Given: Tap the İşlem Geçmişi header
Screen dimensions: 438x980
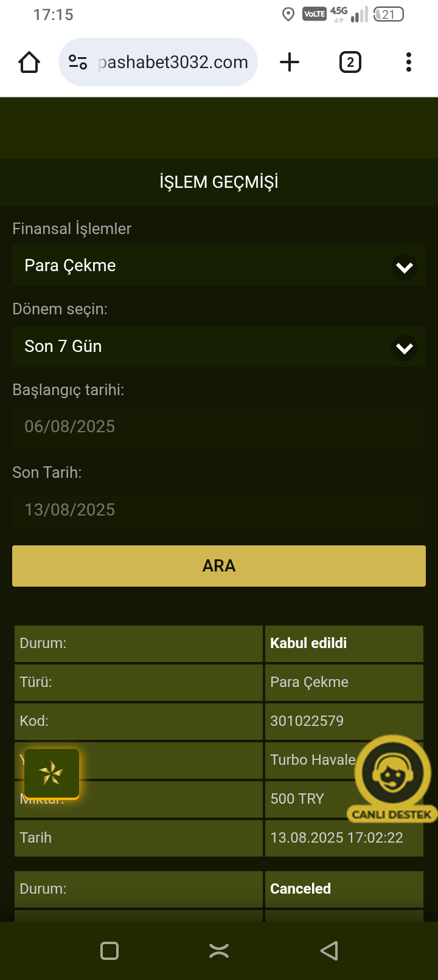Looking at the screenshot, I should pos(219,182).
